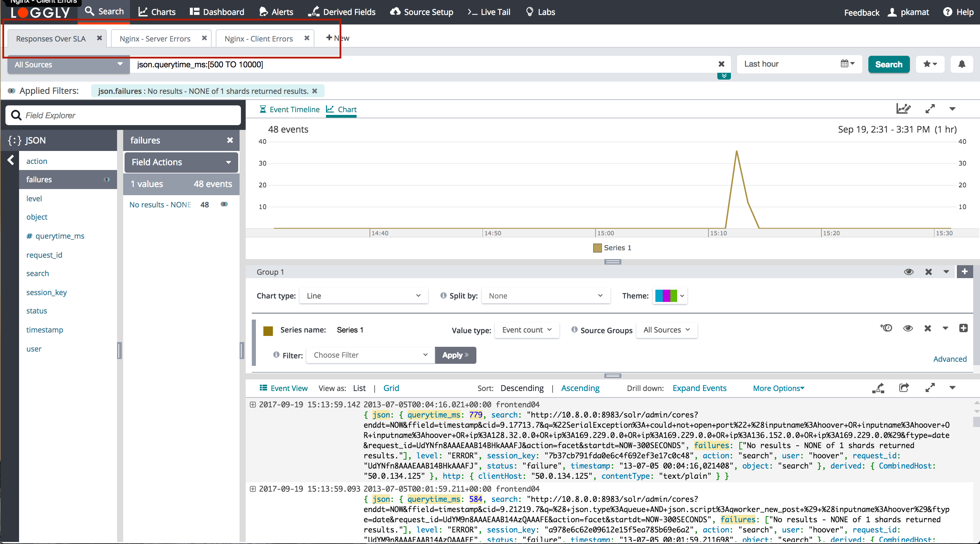The width and height of the screenshot is (980, 544).
Task: Collapse the field explorer left arrow
Action: click(11, 160)
